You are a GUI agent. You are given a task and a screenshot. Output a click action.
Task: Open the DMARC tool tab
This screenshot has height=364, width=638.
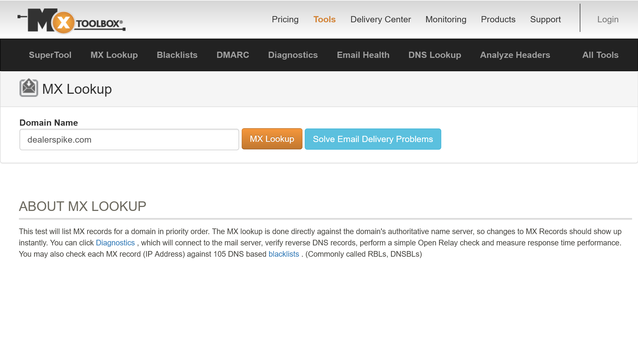[233, 55]
